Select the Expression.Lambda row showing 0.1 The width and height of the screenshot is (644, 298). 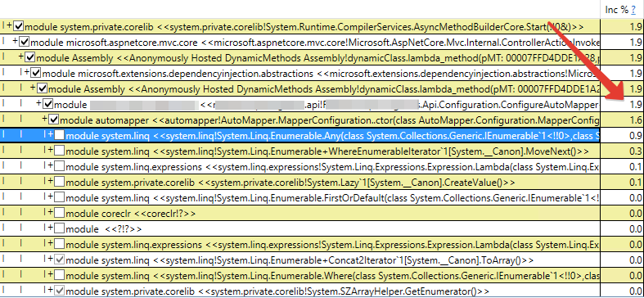click(x=332, y=167)
